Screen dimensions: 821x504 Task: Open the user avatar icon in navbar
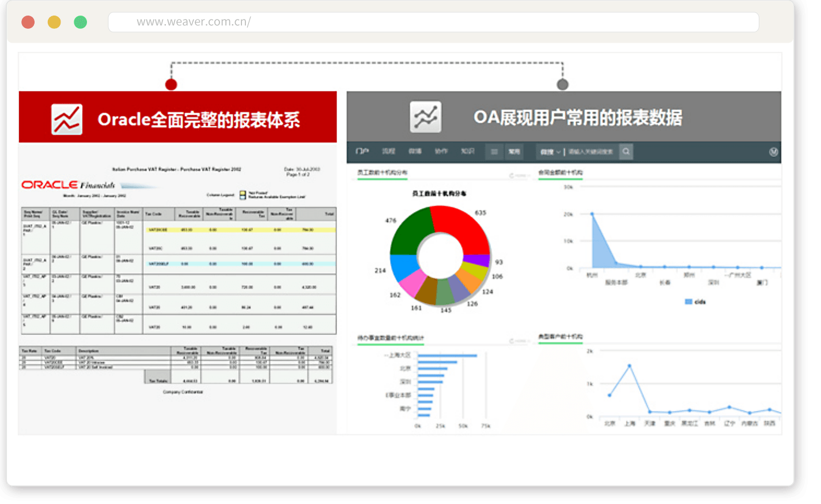point(773,151)
